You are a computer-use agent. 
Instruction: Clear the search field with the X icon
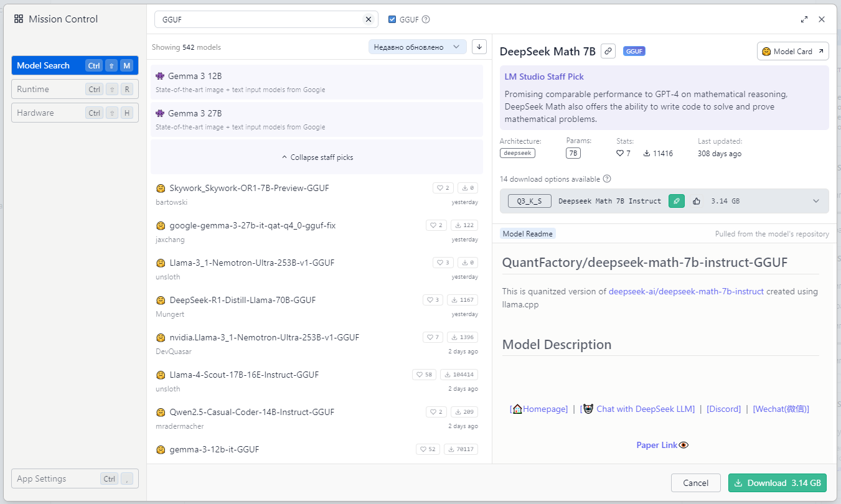tap(368, 19)
